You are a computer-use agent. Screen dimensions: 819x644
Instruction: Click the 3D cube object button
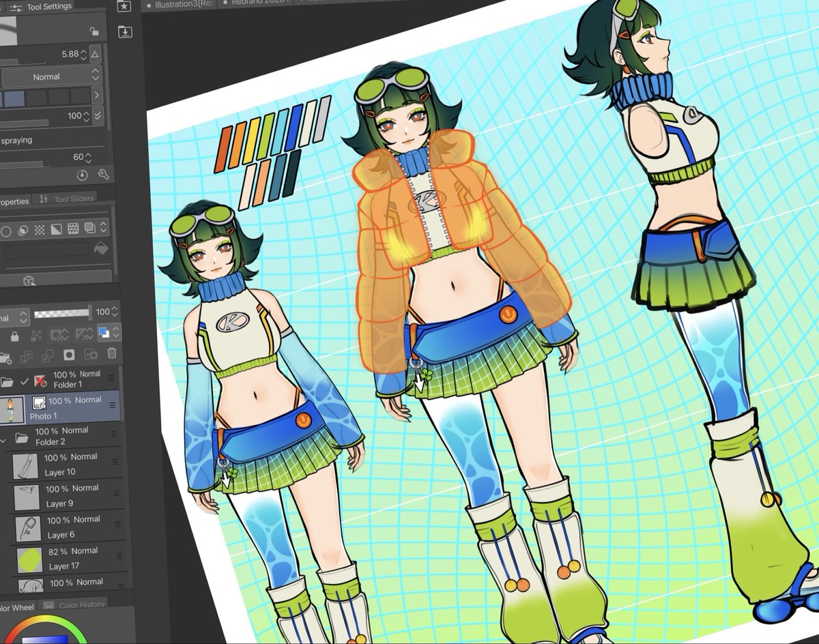coord(29,280)
